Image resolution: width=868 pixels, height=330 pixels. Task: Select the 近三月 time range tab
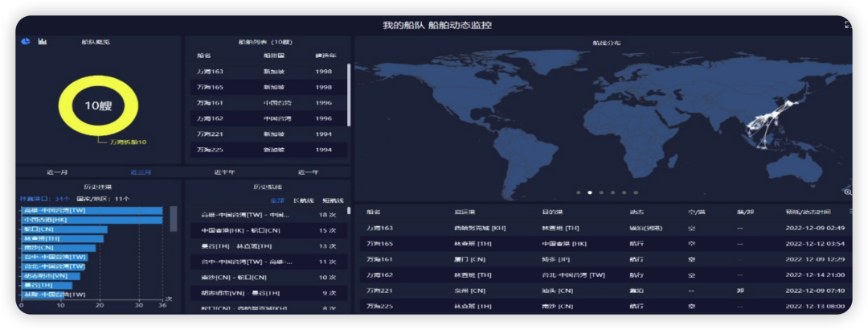(141, 172)
